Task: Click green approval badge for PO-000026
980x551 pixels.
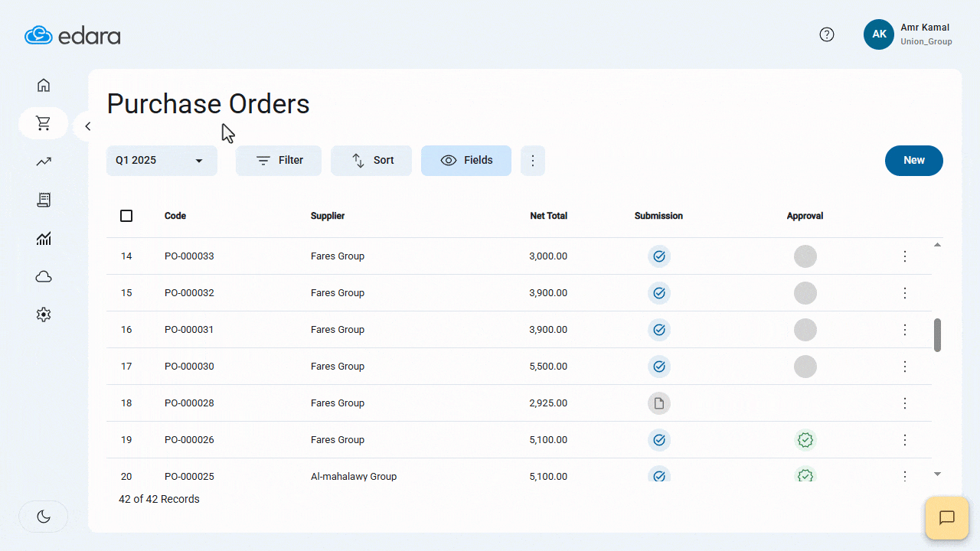Action: pos(805,440)
